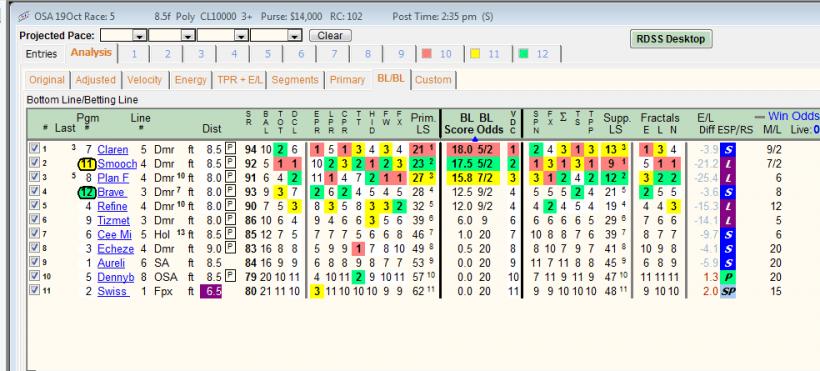Open the Tizmet horse link
Image resolution: width=820 pixels, height=371 pixels.
tap(113, 220)
